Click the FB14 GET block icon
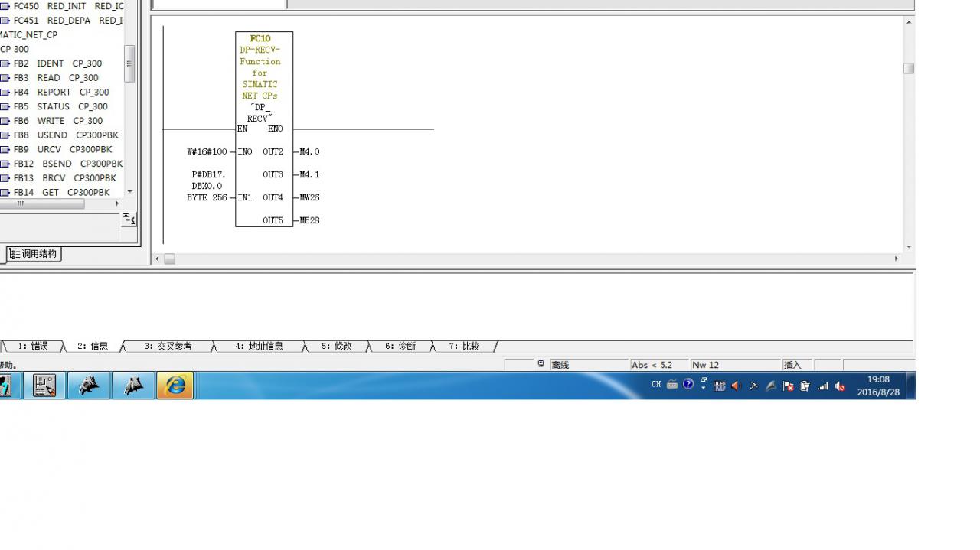This screenshot has width=980, height=550. pyautogui.click(x=5, y=193)
